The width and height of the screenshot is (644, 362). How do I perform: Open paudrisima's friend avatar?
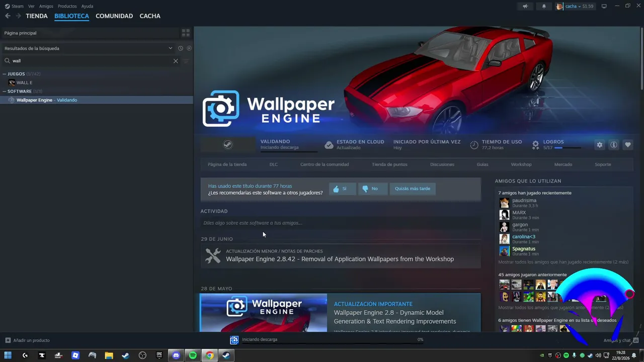coord(504,203)
